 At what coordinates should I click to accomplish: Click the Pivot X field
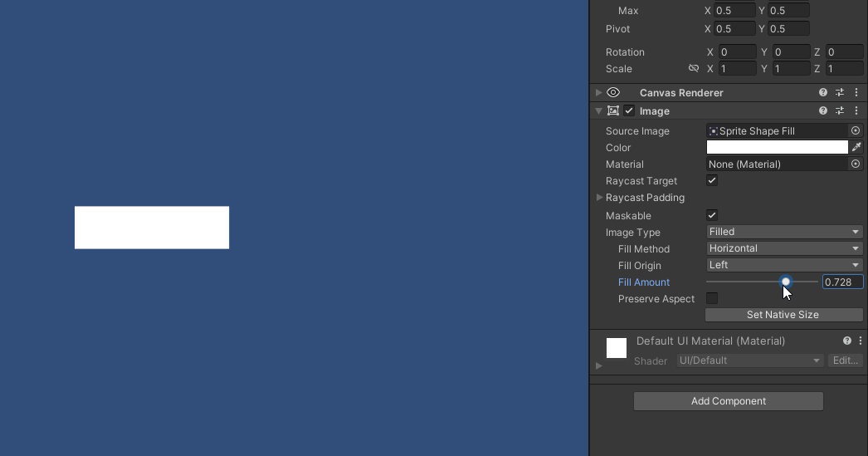(734, 29)
